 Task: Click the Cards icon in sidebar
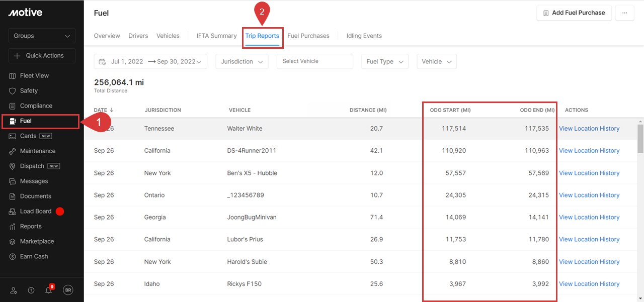(x=13, y=136)
